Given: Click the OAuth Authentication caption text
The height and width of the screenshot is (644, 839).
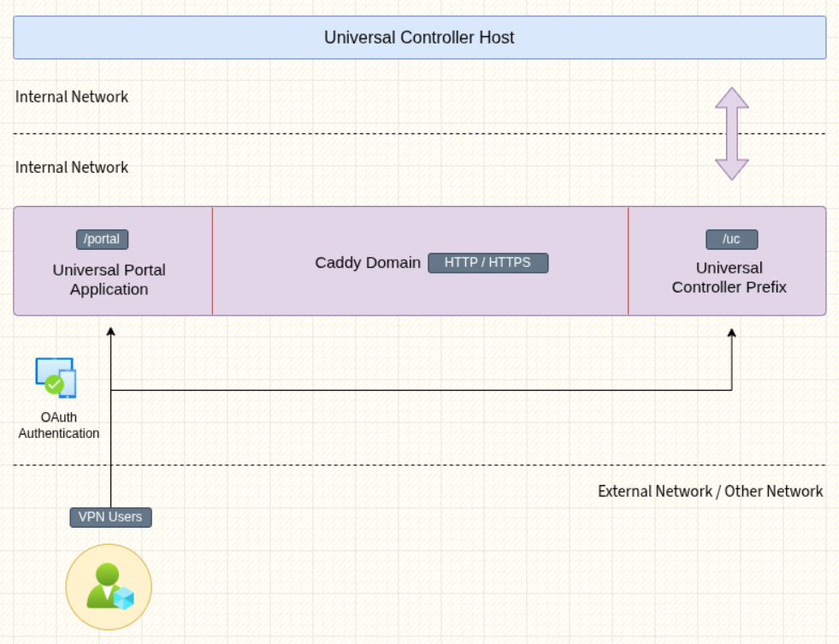Looking at the screenshot, I should coord(59,425).
